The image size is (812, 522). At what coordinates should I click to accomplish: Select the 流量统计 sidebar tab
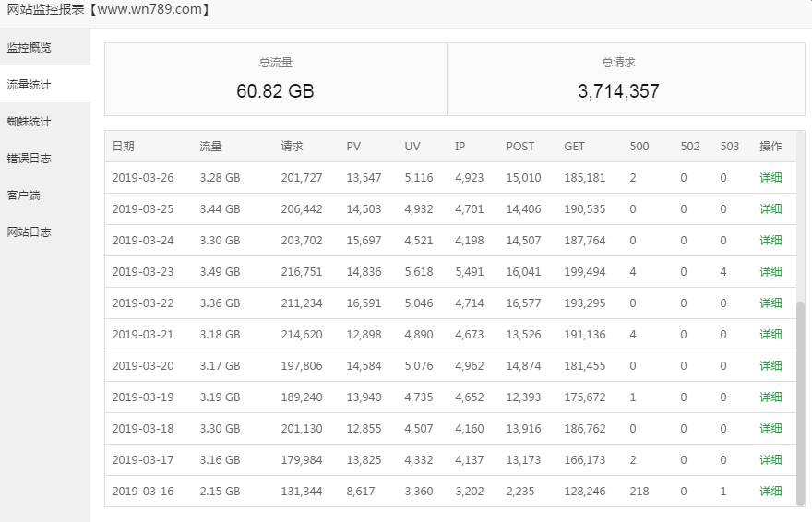click(30, 84)
